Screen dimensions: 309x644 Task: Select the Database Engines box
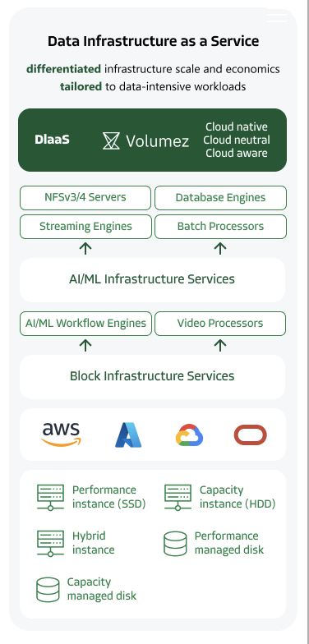point(220,197)
